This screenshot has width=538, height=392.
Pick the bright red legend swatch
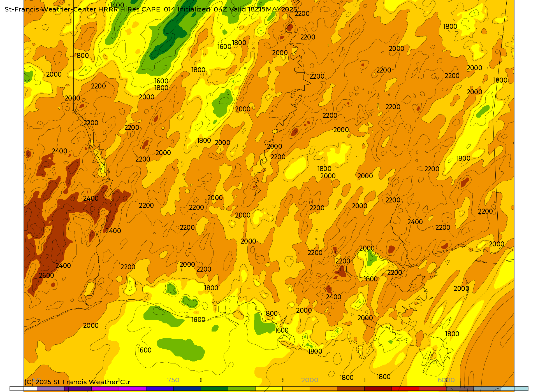pyautogui.click(x=405, y=389)
